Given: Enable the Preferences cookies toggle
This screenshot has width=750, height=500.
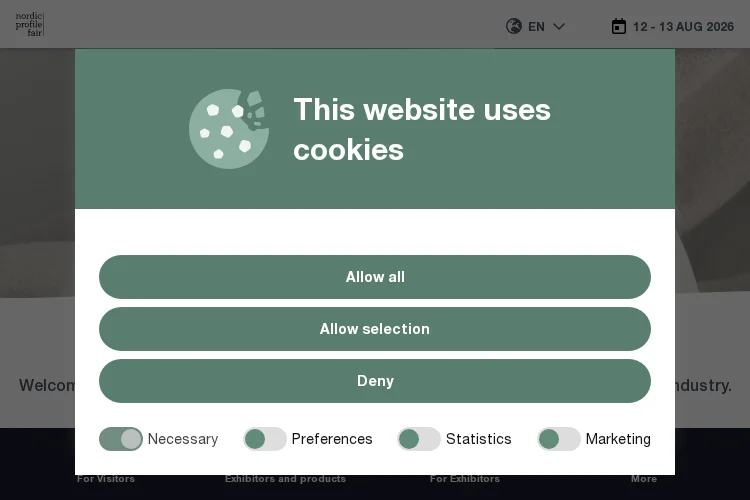Looking at the screenshot, I should (x=265, y=439).
